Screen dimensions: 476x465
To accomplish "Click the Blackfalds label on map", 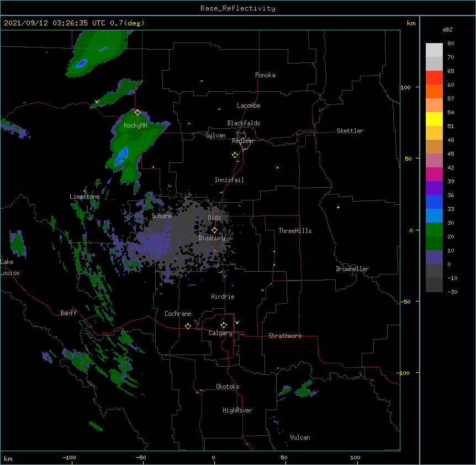I will [x=244, y=123].
